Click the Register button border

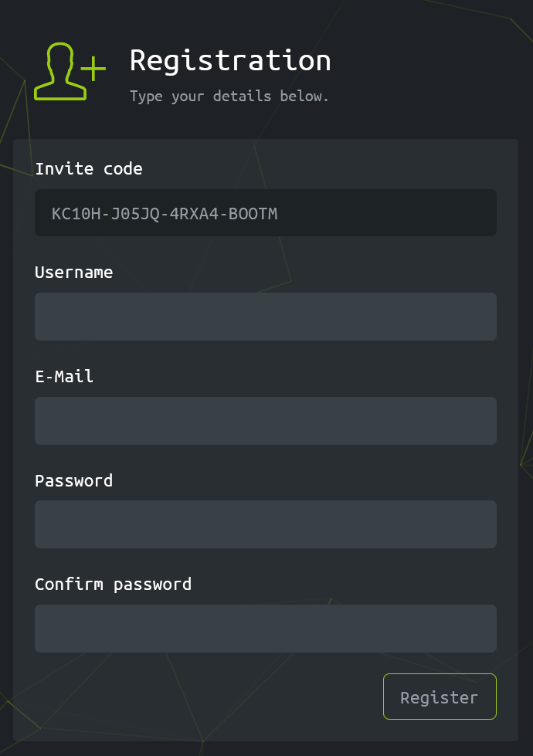[440, 676]
